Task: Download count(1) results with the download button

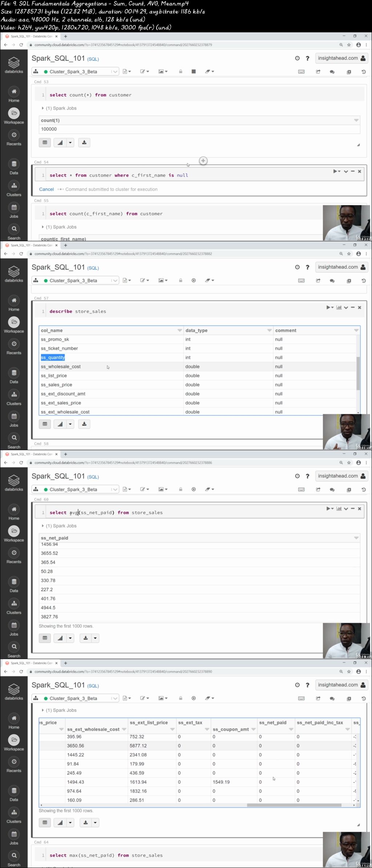Action: (x=84, y=142)
